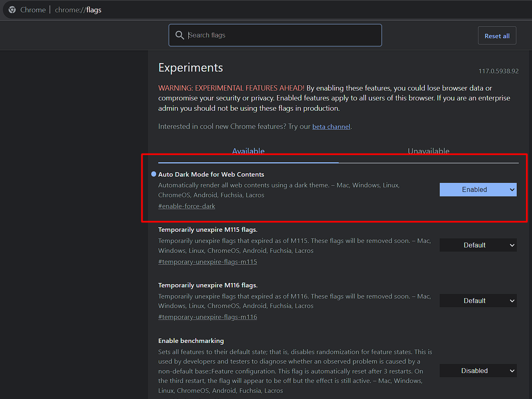Click the blue dot beside Auto Dark Mode
532x399 pixels.
154,174
